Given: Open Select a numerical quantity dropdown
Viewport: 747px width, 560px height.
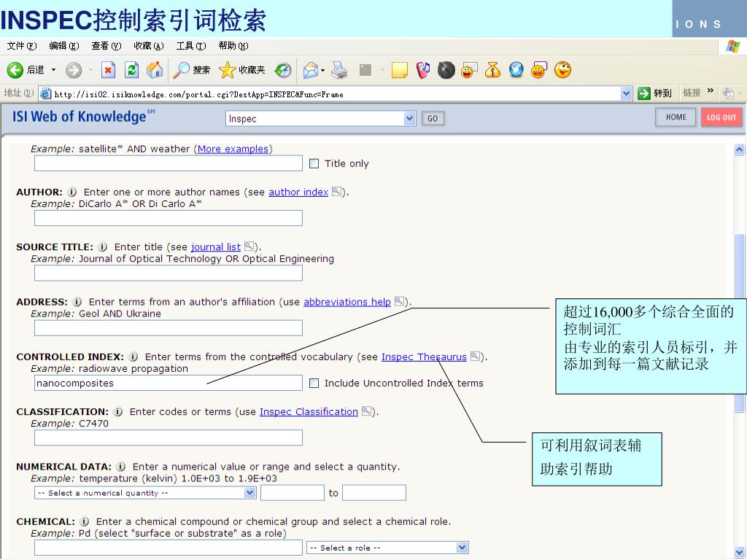Looking at the screenshot, I should point(145,493).
